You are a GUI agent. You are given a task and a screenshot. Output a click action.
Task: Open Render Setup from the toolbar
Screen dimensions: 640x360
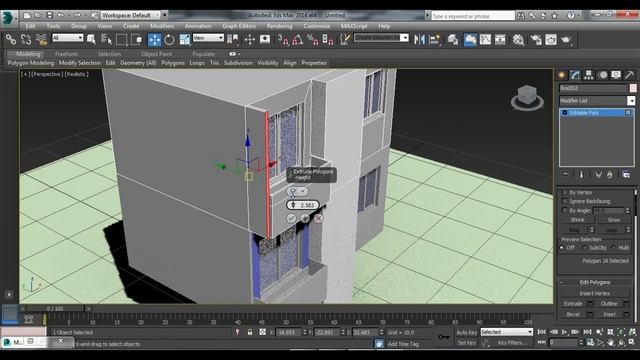[536, 40]
